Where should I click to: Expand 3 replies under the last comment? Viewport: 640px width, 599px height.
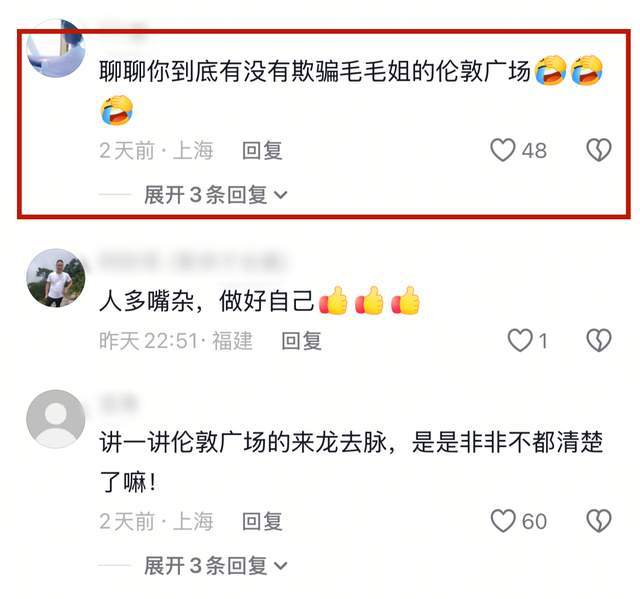[x=216, y=566]
